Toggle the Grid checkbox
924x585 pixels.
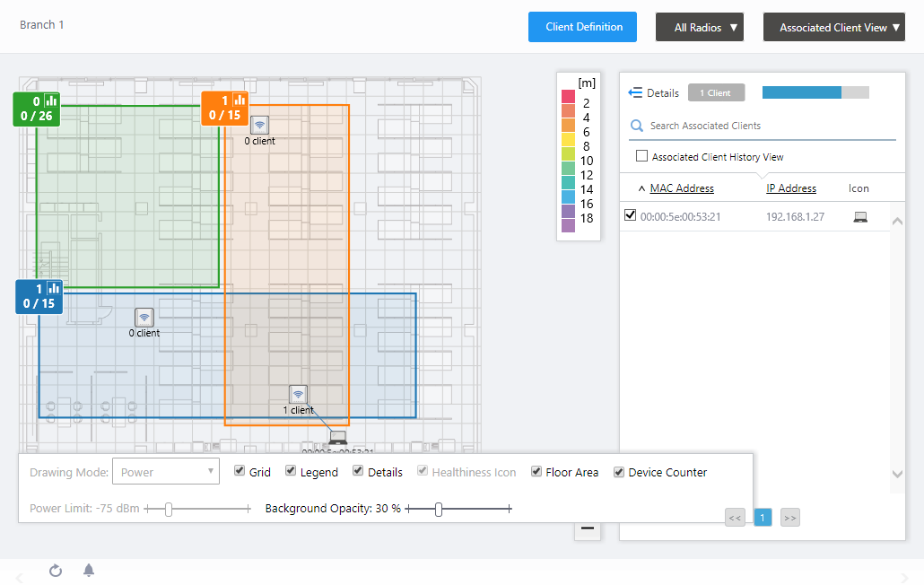point(240,472)
